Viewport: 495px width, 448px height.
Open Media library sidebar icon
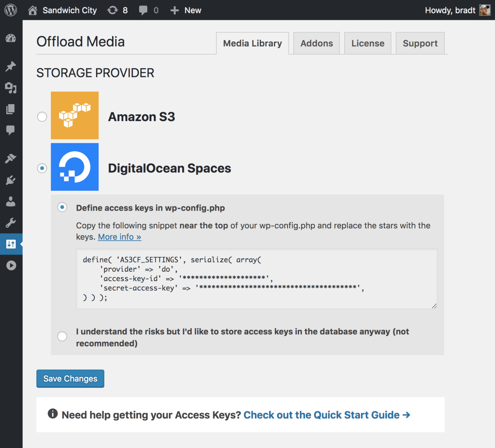tap(11, 88)
